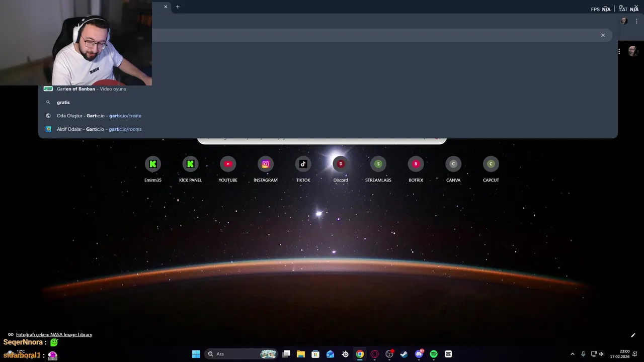Viewport: 644px width, 362px height.
Task: Open Opera browser from the taskbar
Action: click(374, 354)
